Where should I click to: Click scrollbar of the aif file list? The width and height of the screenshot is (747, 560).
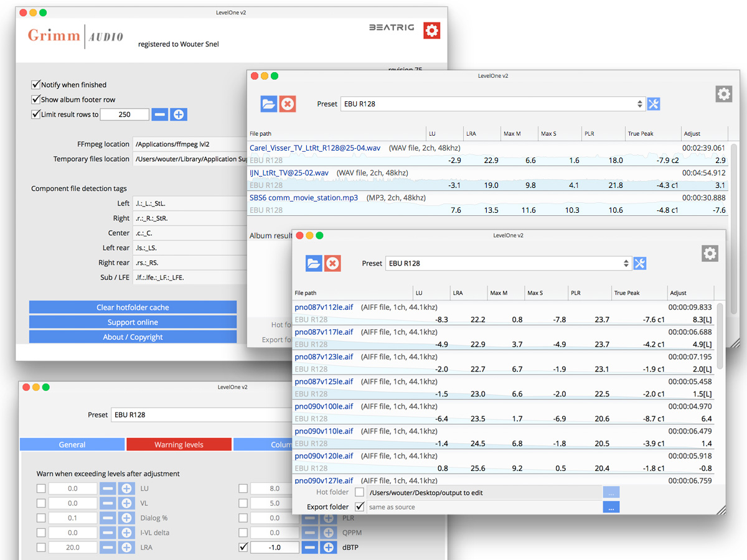coord(721,336)
